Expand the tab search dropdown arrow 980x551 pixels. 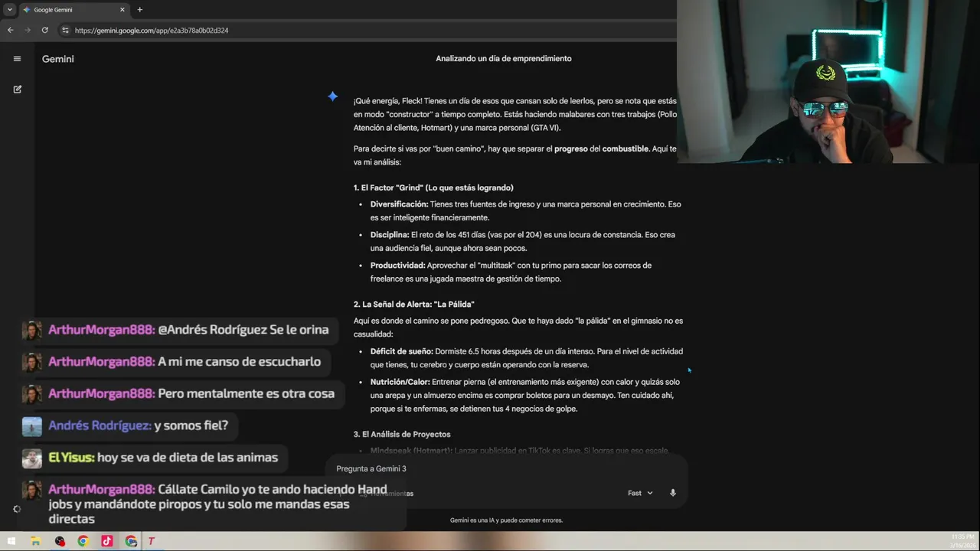pyautogui.click(x=9, y=10)
